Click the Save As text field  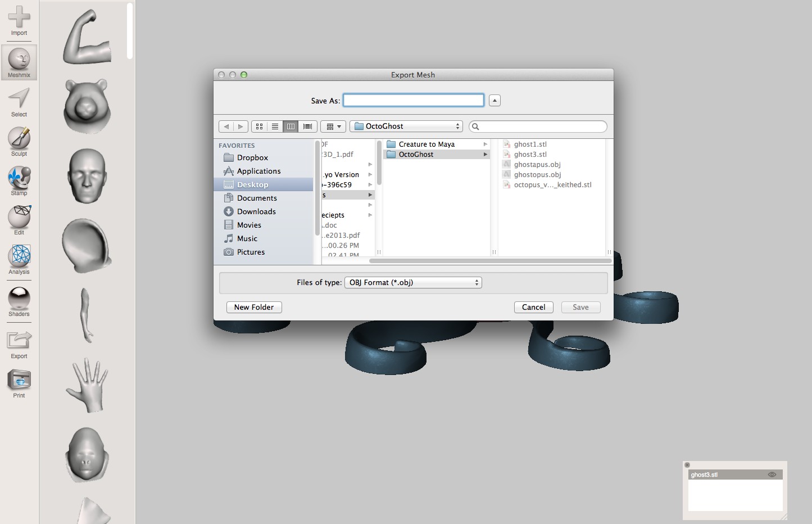413,100
